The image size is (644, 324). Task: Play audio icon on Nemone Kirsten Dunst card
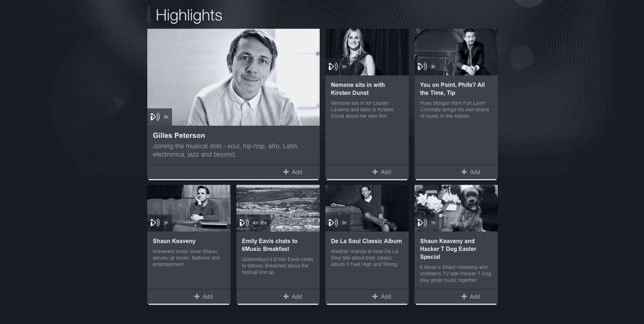[333, 66]
